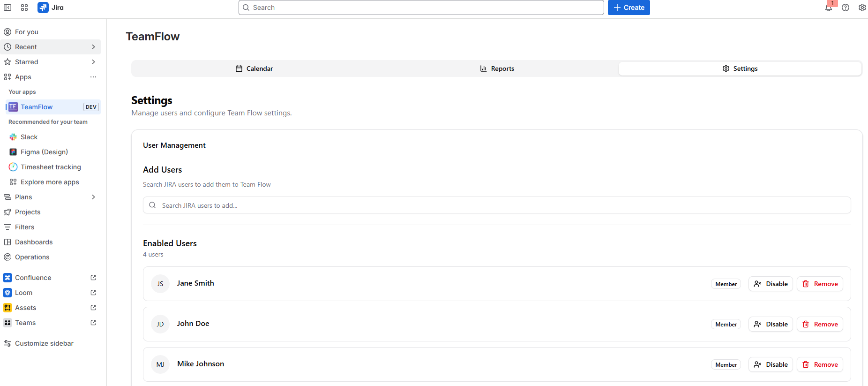
Task: Open the help question mark icon
Action: (846, 8)
